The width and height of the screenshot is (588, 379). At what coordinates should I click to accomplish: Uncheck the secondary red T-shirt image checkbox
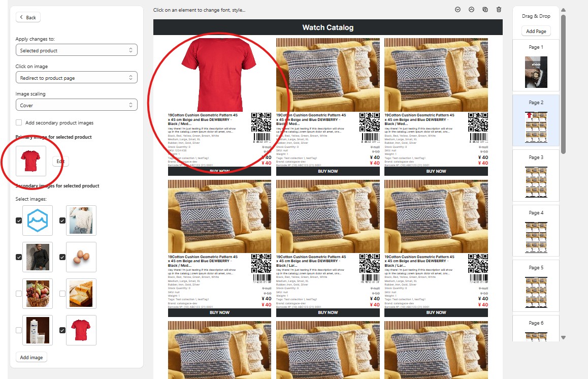62,330
